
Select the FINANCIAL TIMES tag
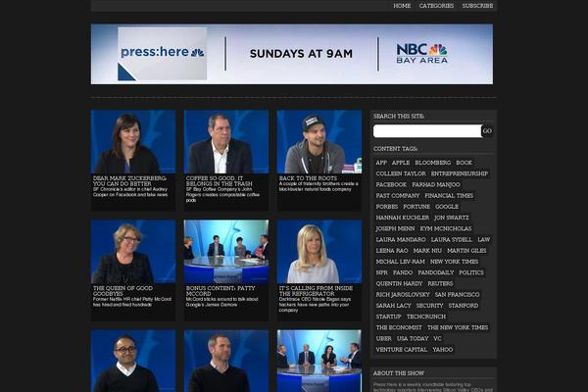(x=449, y=195)
